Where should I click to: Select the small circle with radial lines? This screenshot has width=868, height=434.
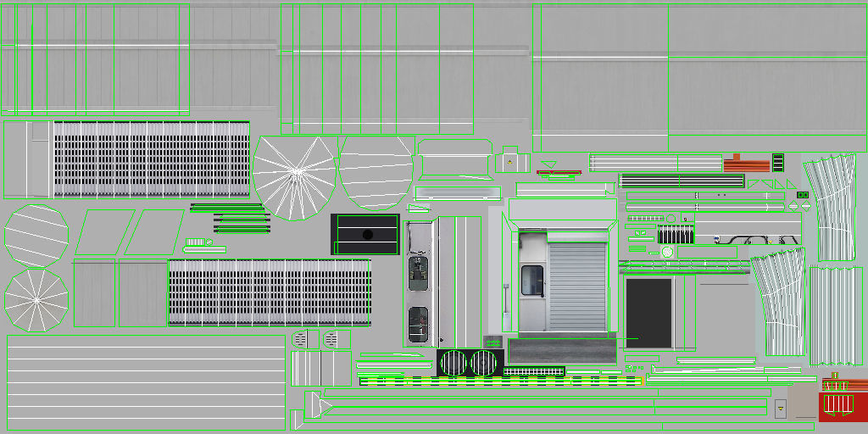point(36,301)
